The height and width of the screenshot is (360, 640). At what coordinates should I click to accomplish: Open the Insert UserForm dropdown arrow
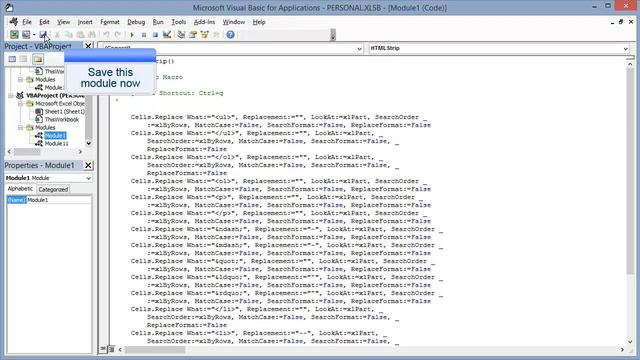(34, 35)
